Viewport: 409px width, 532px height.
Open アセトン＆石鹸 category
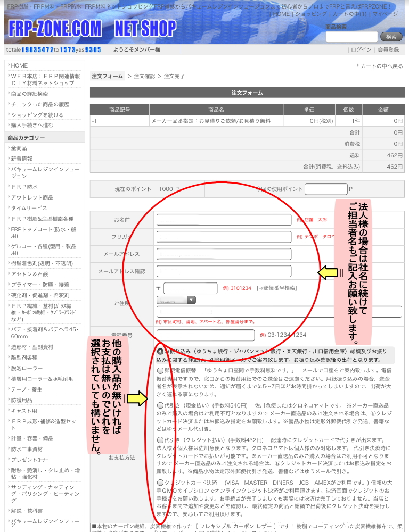tap(29, 274)
